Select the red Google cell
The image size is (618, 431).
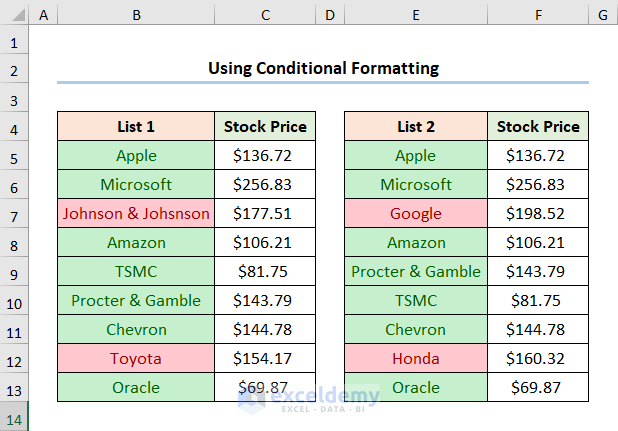pyautogui.click(x=415, y=214)
